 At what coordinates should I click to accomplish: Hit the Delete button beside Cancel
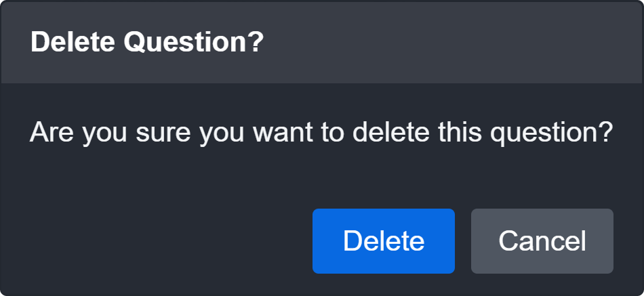383,241
